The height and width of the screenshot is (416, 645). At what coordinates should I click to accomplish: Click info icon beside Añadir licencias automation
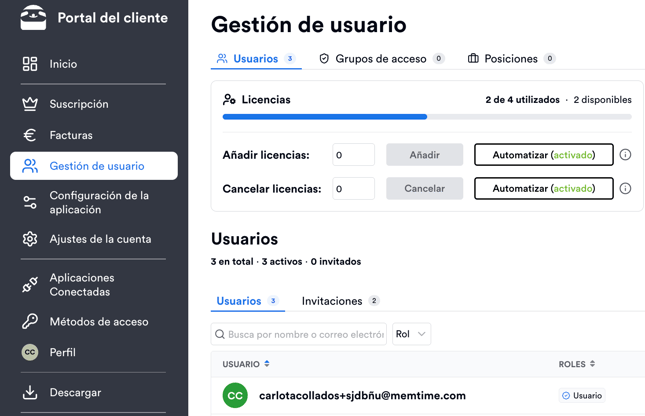(625, 155)
